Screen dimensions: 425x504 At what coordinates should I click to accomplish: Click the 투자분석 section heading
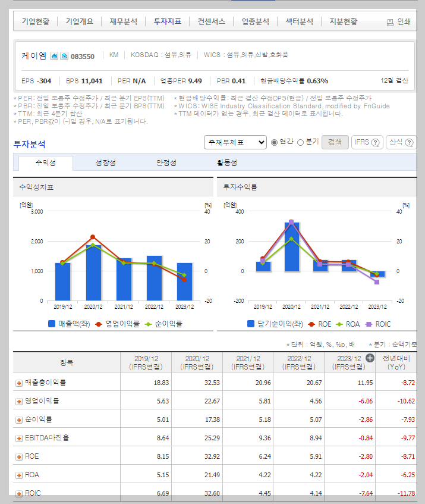[30, 144]
